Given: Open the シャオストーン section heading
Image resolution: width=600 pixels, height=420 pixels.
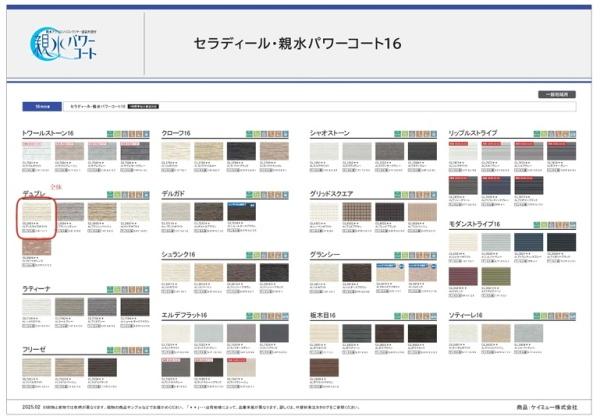Looking at the screenshot, I should tap(329, 133).
